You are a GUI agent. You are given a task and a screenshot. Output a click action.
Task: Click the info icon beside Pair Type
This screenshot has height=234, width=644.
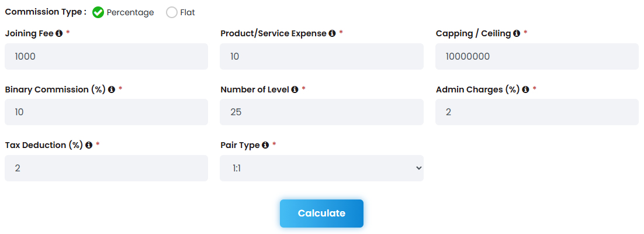coord(265,145)
